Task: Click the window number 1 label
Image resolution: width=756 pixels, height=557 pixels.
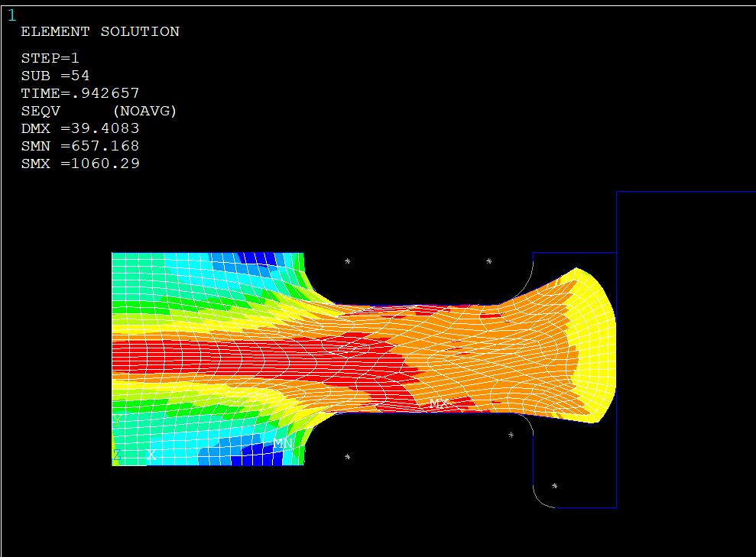Action: tap(12, 16)
